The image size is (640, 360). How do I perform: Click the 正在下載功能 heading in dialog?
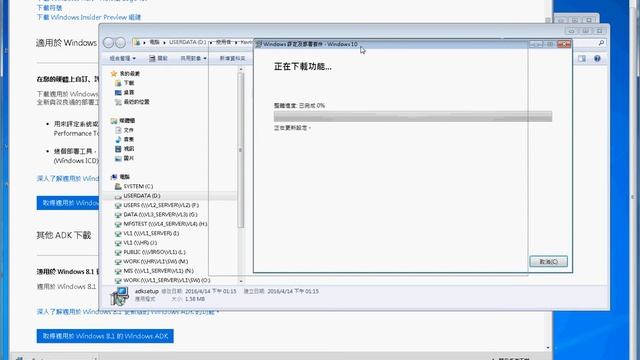point(302,67)
